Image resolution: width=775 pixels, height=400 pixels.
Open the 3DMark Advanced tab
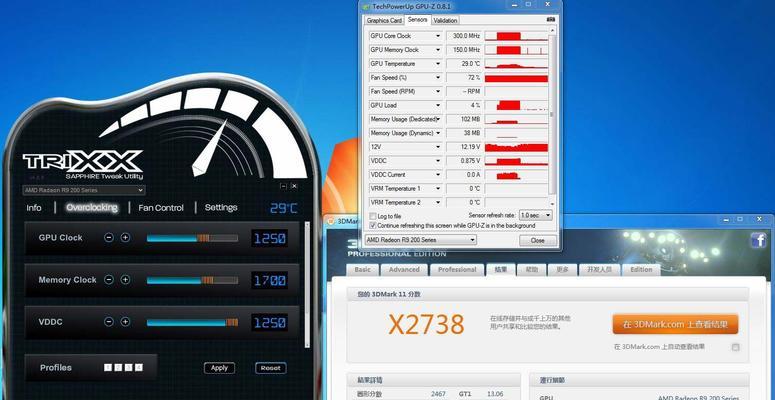404,269
